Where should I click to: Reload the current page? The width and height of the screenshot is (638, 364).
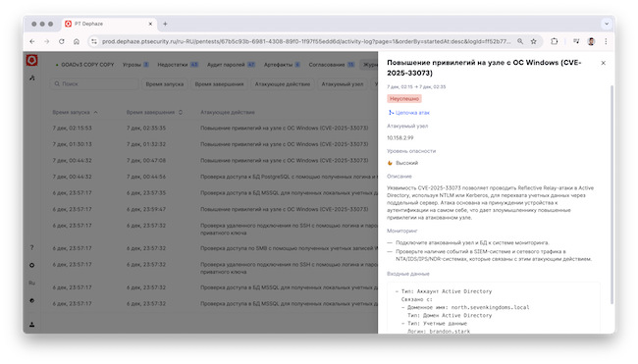pos(62,41)
